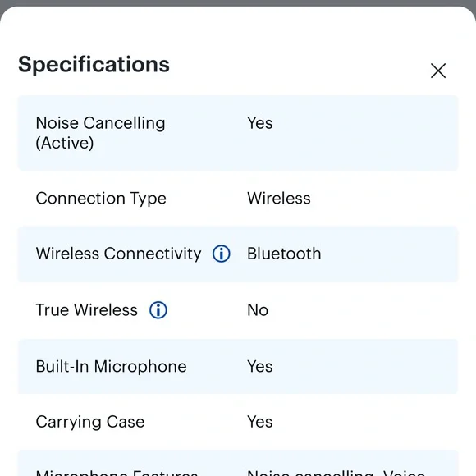
Task: Select the Wireless Connectivity label
Action: 118,254
